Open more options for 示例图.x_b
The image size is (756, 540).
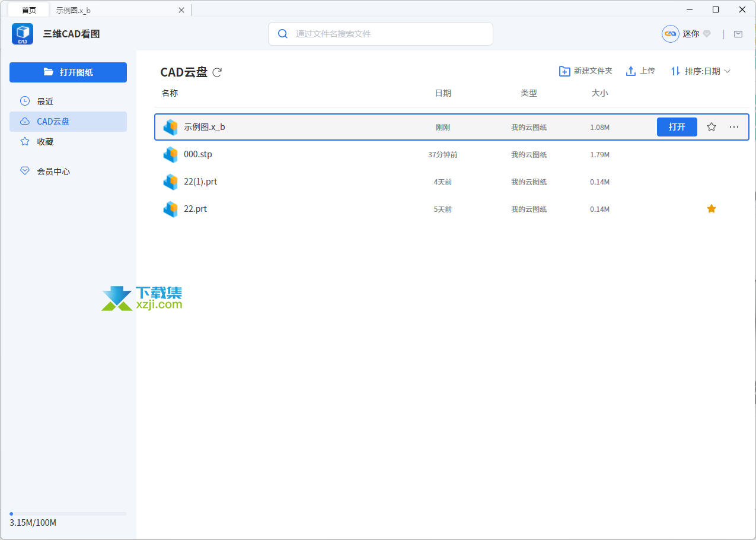click(734, 127)
